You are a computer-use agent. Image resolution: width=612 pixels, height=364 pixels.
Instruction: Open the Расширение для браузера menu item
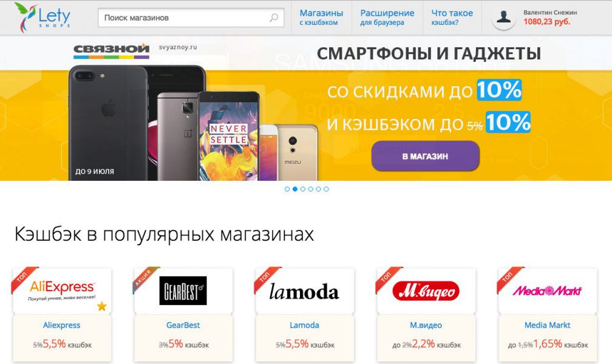click(387, 18)
